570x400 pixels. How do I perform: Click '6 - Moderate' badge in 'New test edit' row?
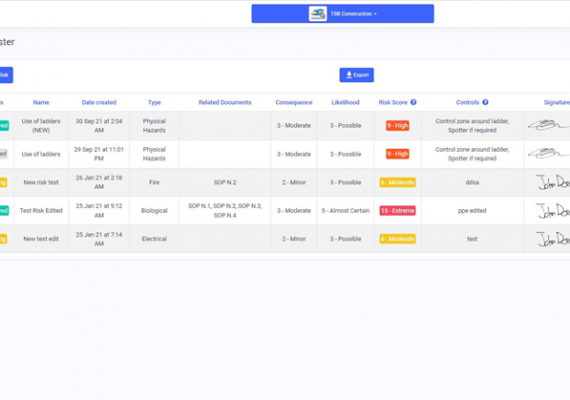398,239
